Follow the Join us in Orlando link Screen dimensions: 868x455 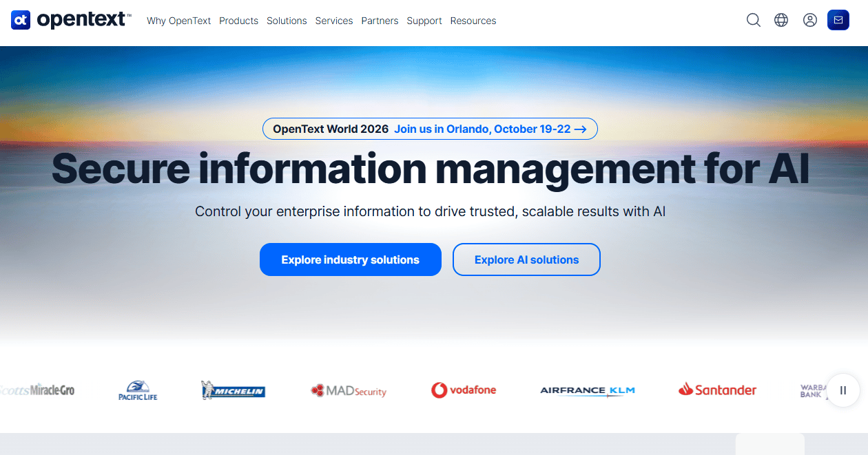(490, 129)
